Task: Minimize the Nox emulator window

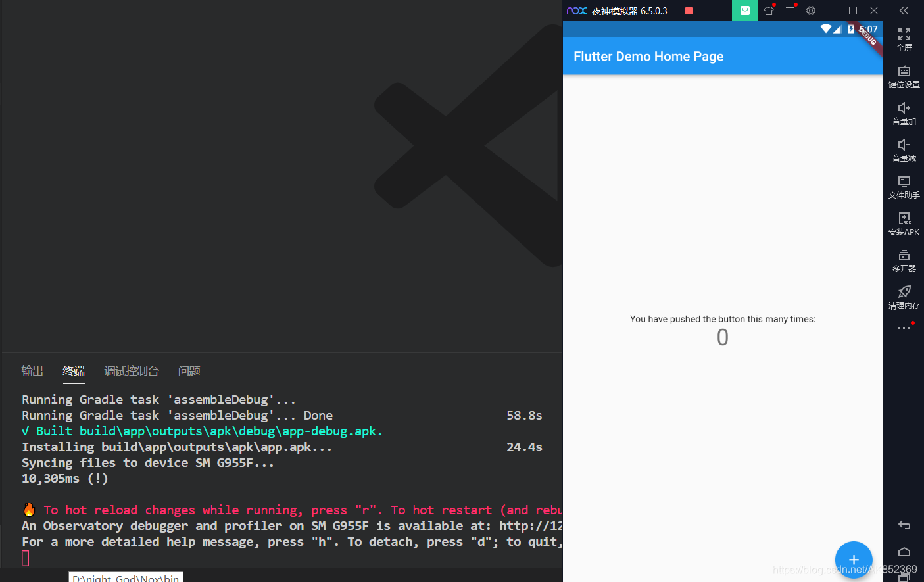Action: pyautogui.click(x=832, y=11)
